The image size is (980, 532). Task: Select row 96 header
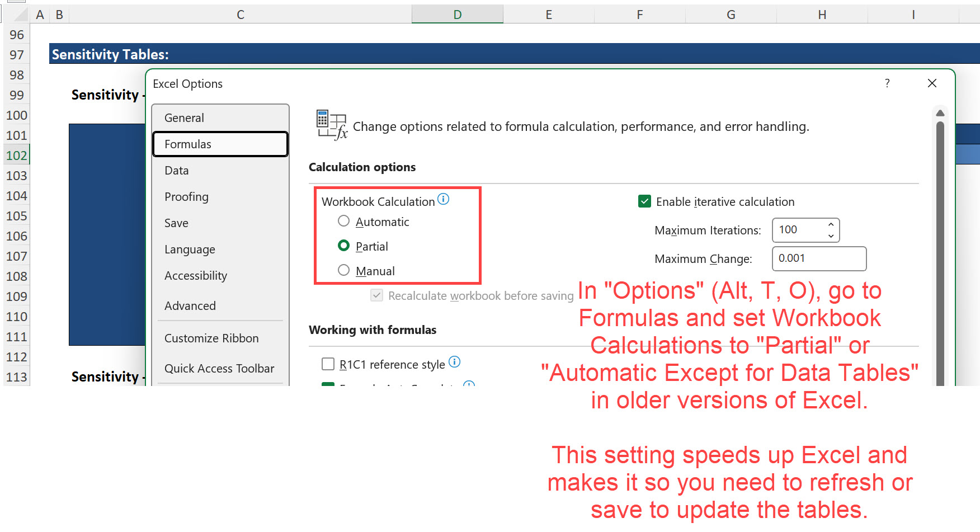16,35
